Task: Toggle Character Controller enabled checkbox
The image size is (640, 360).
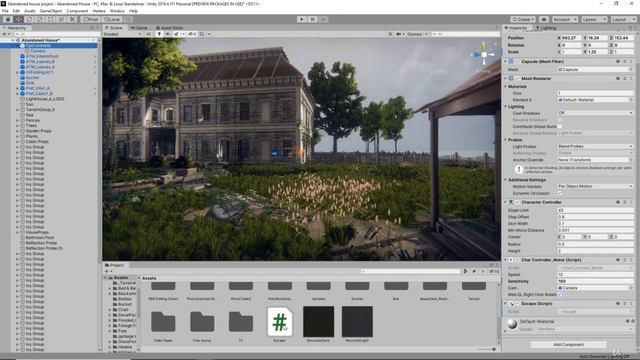Action: pos(517,202)
